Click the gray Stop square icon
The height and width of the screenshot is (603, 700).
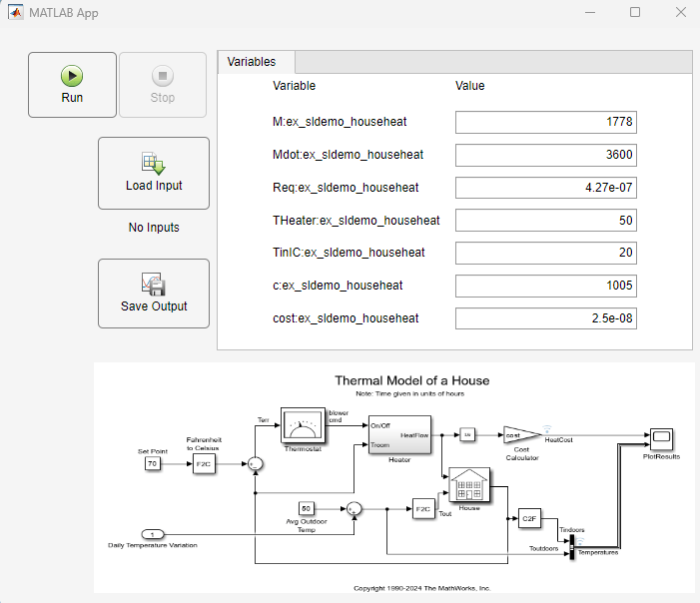coord(163,76)
